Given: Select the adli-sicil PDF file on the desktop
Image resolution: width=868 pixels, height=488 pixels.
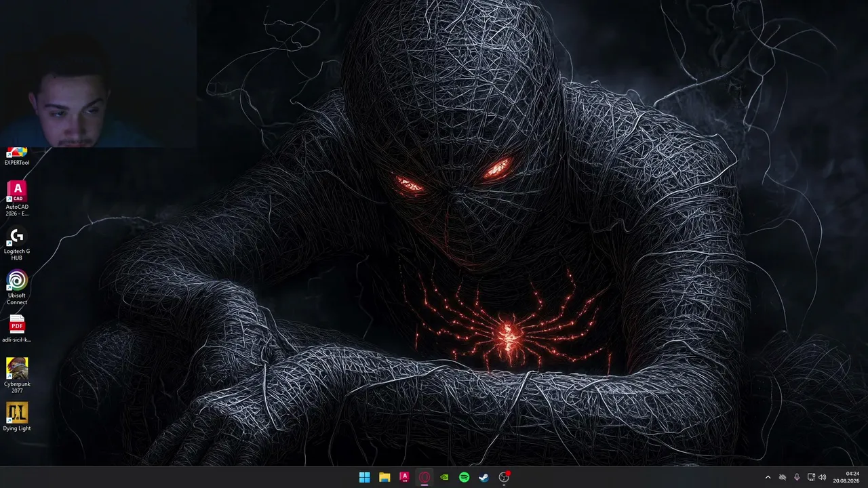Looking at the screenshot, I should pyautogui.click(x=17, y=329).
